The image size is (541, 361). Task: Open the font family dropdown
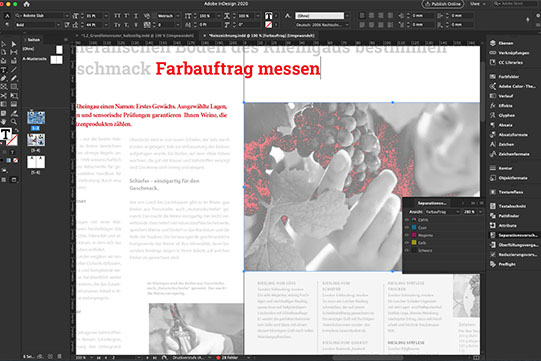point(67,16)
